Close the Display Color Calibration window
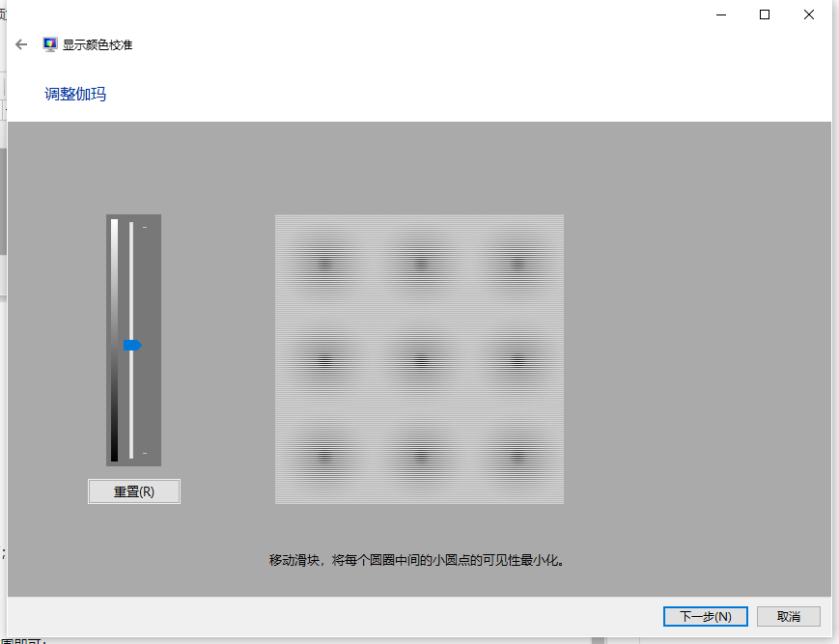The height and width of the screenshot is (644, 839). (x=808, y=14)
